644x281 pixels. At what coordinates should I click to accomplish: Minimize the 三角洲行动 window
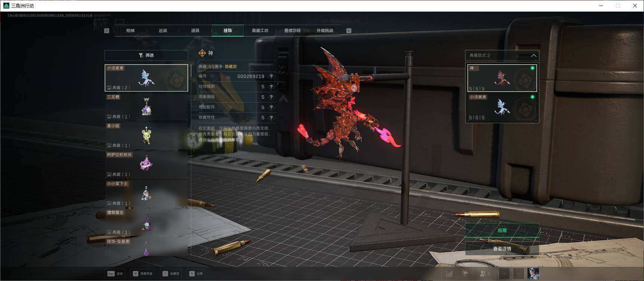tap(601, 6)
